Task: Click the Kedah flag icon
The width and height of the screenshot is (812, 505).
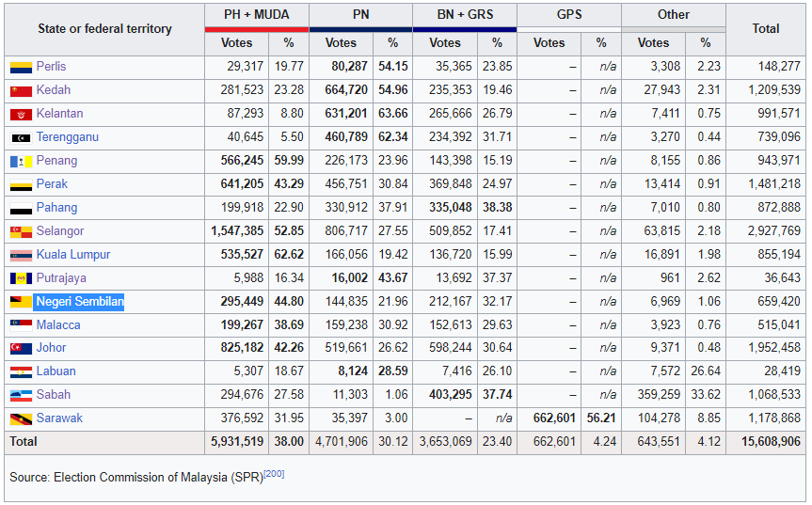Action: pyautogui.click(x=21, y=91)
